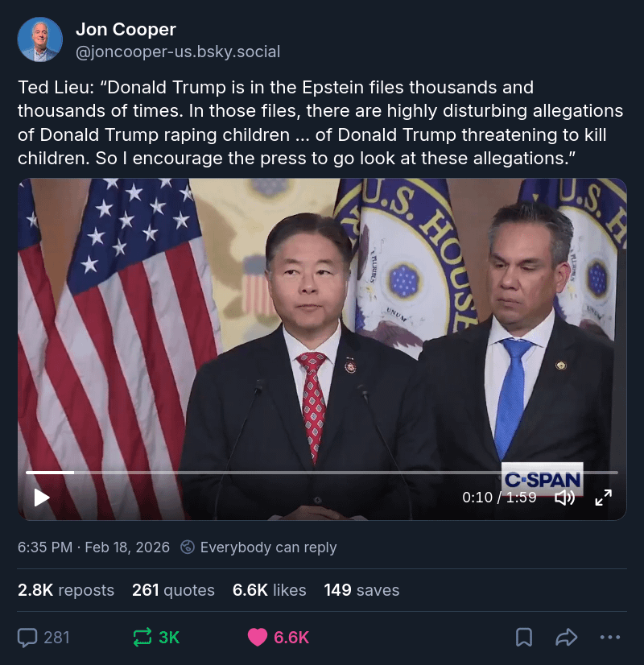Repost using the green arrows icon
This screenshot has height=665, width=644.
click(x=142, y=637)
